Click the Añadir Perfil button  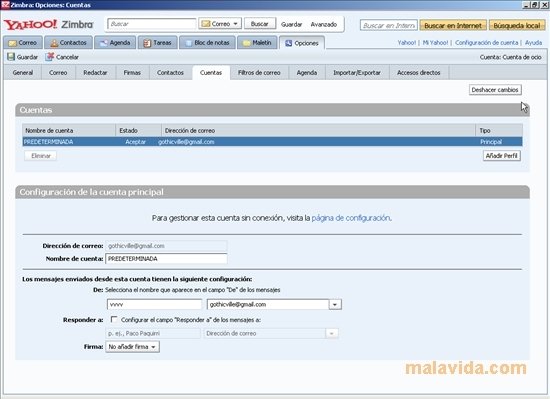click(x=502, y=156)
